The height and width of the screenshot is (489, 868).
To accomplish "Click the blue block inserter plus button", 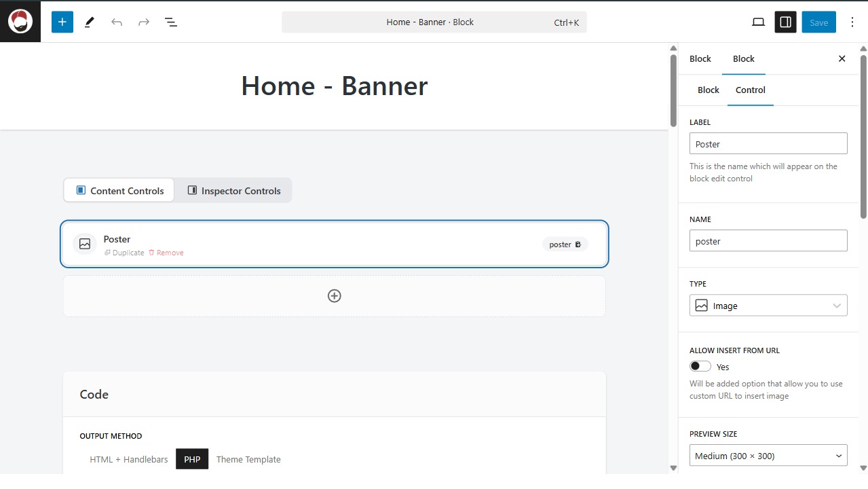I will [x=62, y=22].
